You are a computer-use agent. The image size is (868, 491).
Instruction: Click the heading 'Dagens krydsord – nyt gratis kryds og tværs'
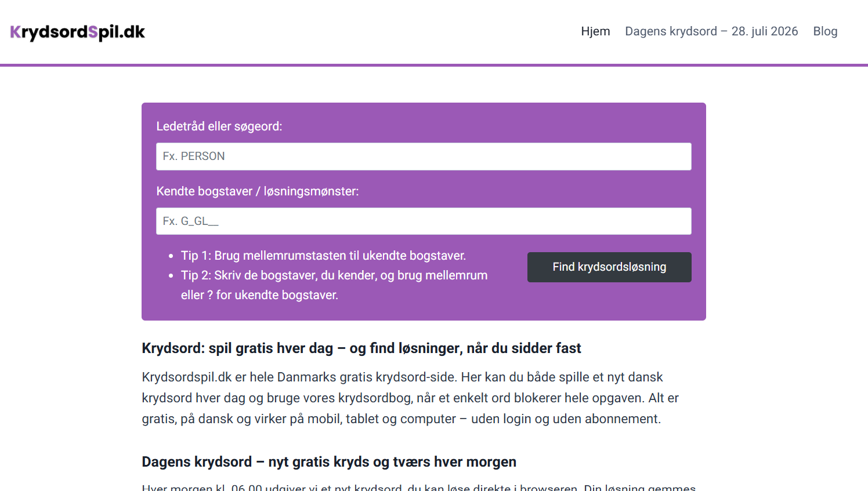point(329,462)
